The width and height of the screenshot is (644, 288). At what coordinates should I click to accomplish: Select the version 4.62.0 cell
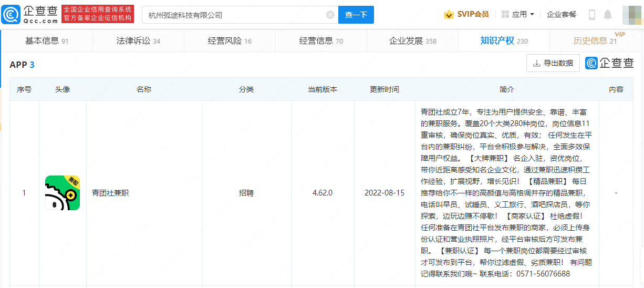[323, 193]
